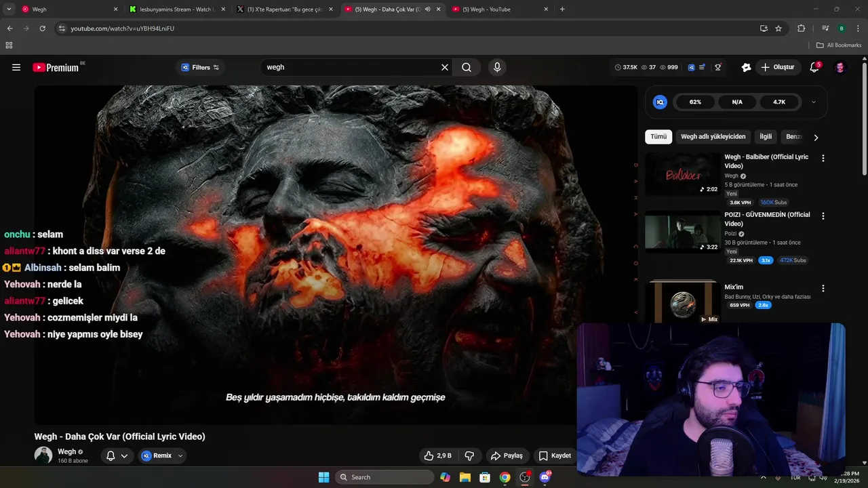Open the Wegh channel name link
Viewport: 868px width, 488px height.
pos(67,451)
